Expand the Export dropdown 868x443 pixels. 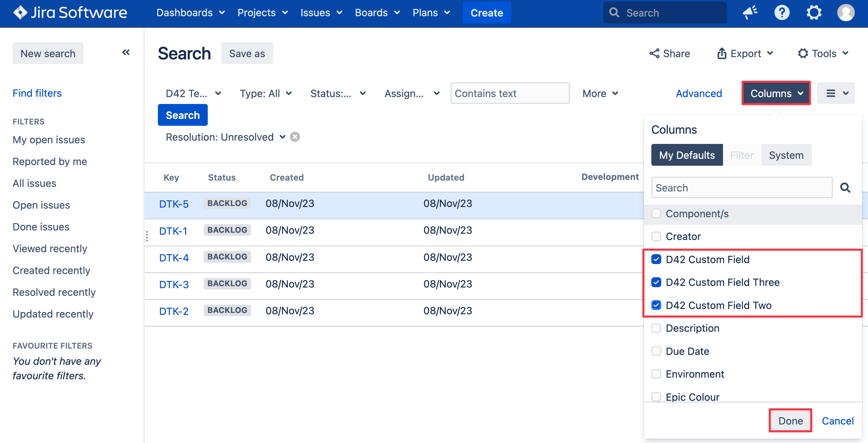745,53
